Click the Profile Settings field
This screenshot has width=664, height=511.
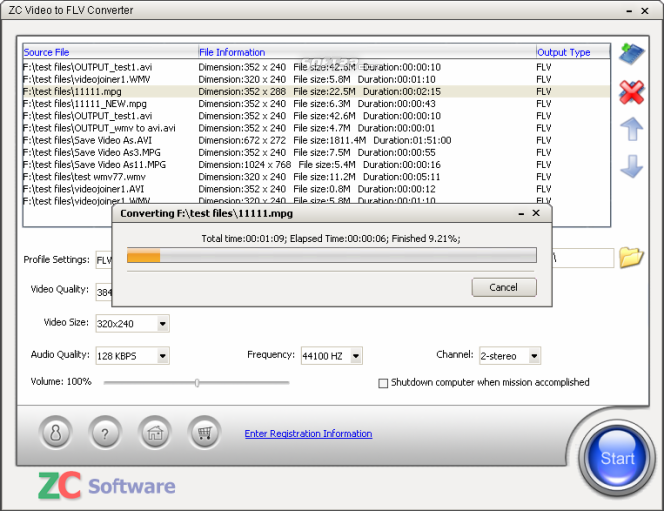(x=104, y=260)
